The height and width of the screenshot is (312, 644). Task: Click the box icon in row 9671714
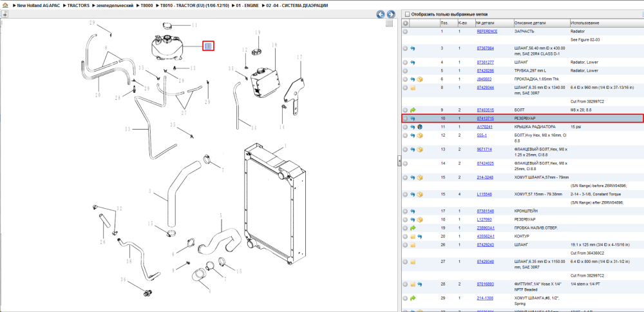click(420, 150)
